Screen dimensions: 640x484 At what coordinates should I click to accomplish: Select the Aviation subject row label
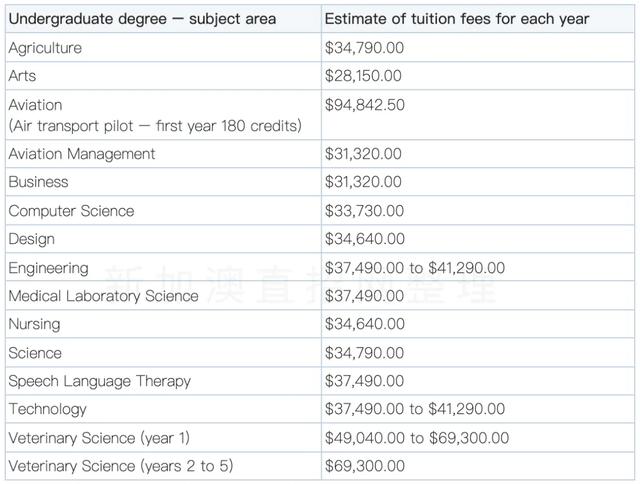click(x=36, y=105)
